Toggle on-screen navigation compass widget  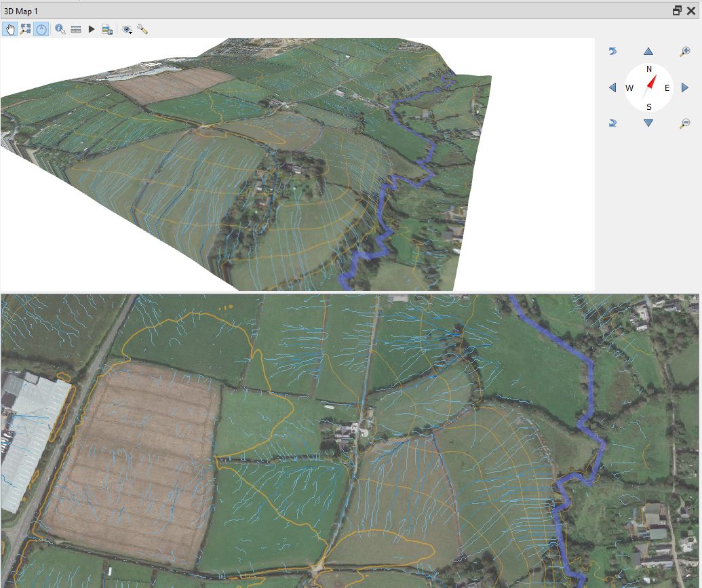41,29
